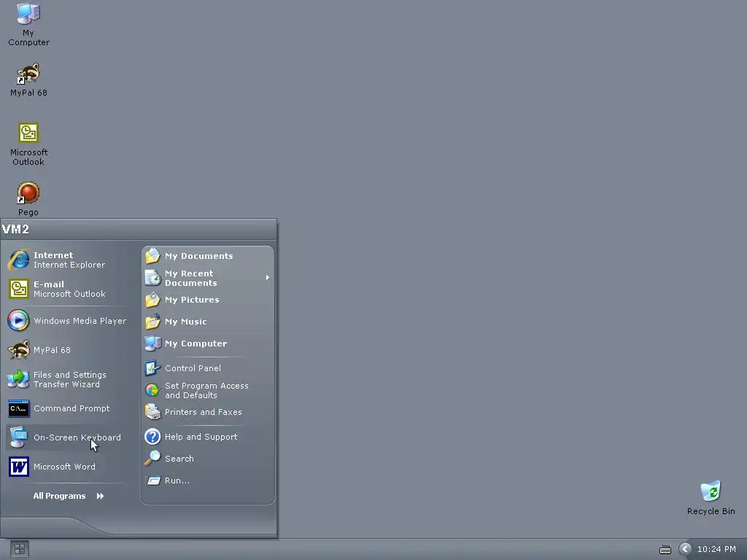Select Internet Explorer text entry
The height and width of the screenshot is (560, 747).
[69, 265]
